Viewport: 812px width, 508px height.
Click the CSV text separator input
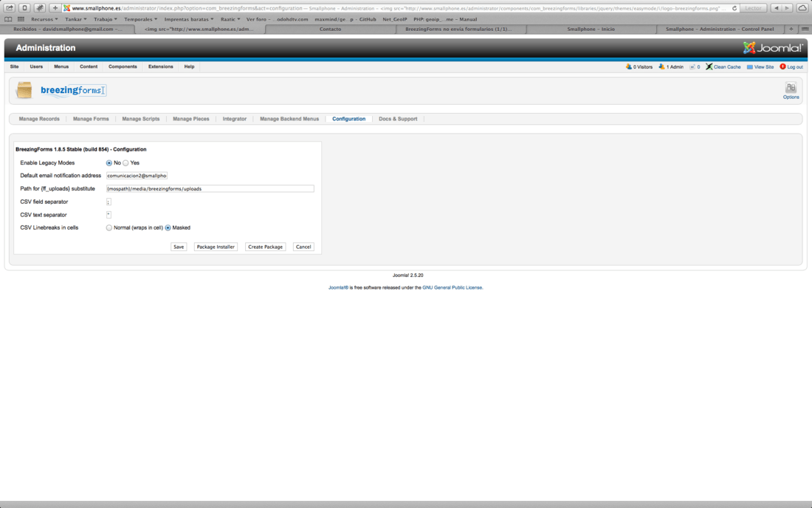pyautogui.click(x=109, y=215)
